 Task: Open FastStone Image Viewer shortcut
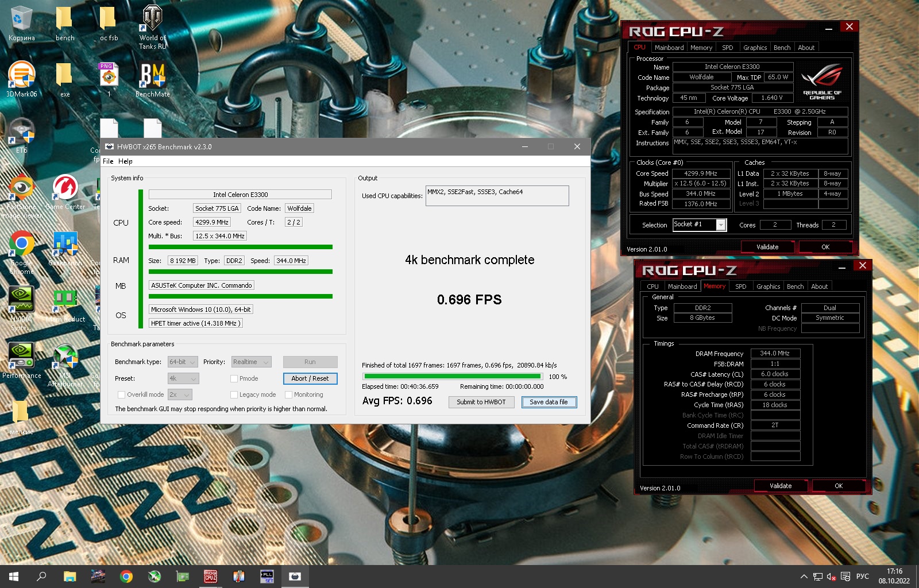(21, 196)
